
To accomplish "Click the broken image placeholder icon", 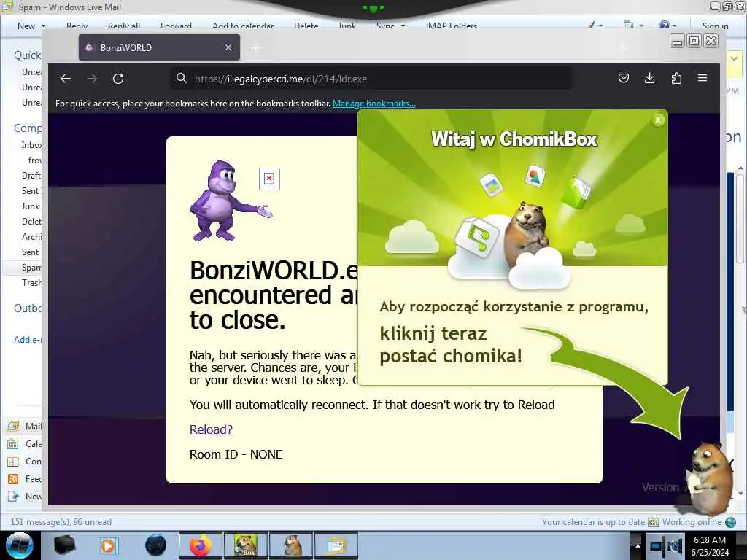I will tap(269, 179).
